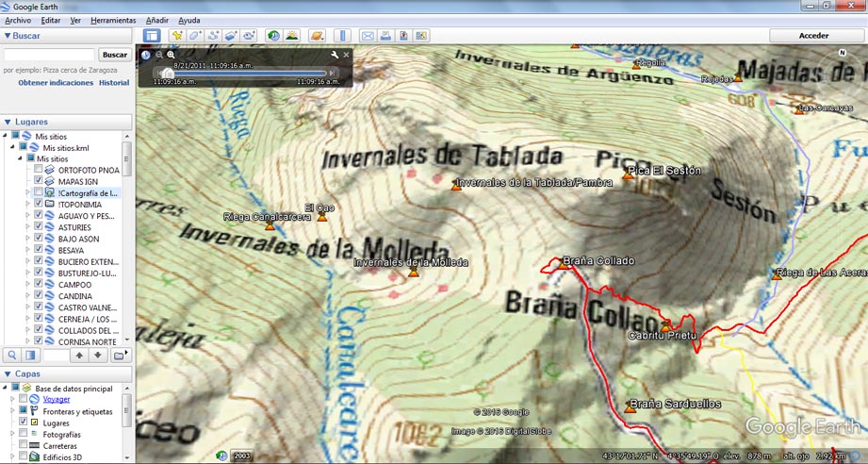Collapse the Lugares panel header
This screenshot has width=868, height=464.
(x=8, y=122)
